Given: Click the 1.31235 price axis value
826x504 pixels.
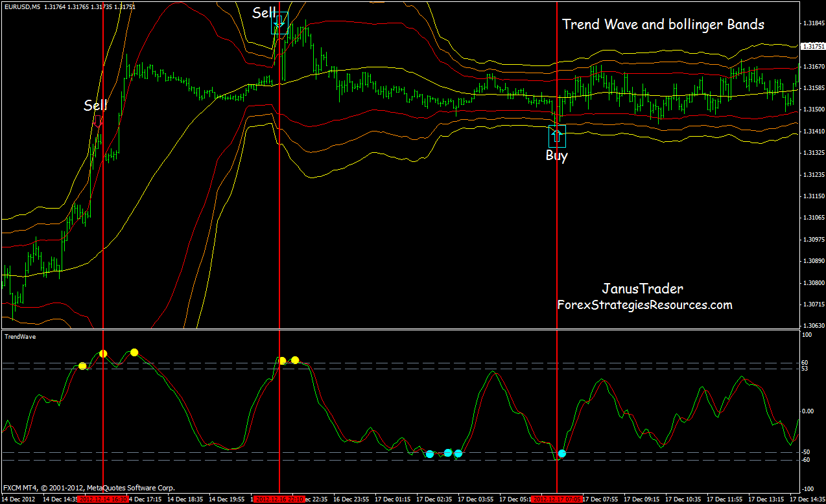Looking at the screenshot, I should pos(813,175).
